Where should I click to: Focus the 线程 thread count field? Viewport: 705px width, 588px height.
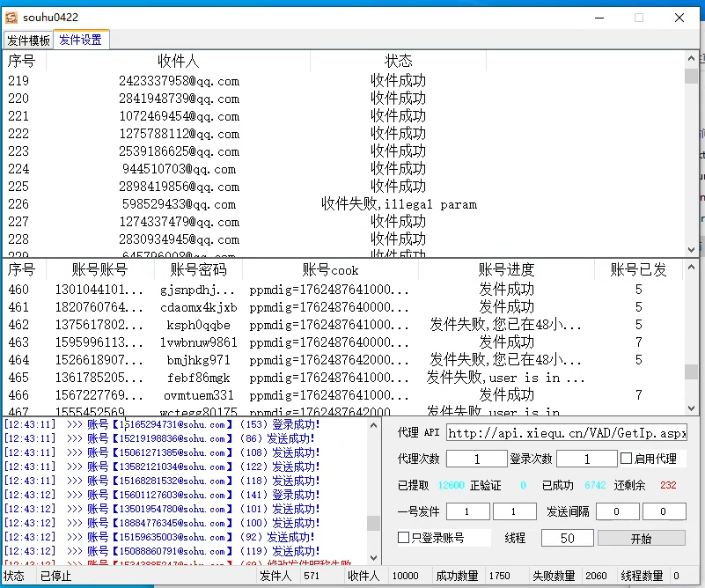tap(567, 539)
